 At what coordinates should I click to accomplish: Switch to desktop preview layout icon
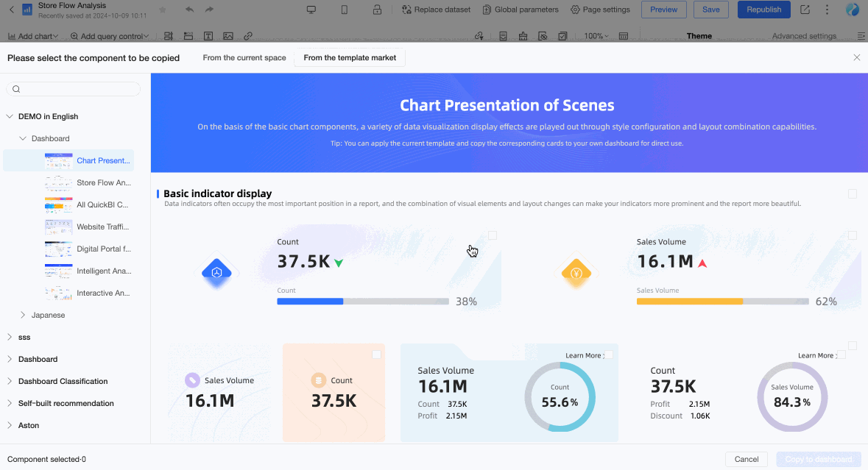point(311,10)
